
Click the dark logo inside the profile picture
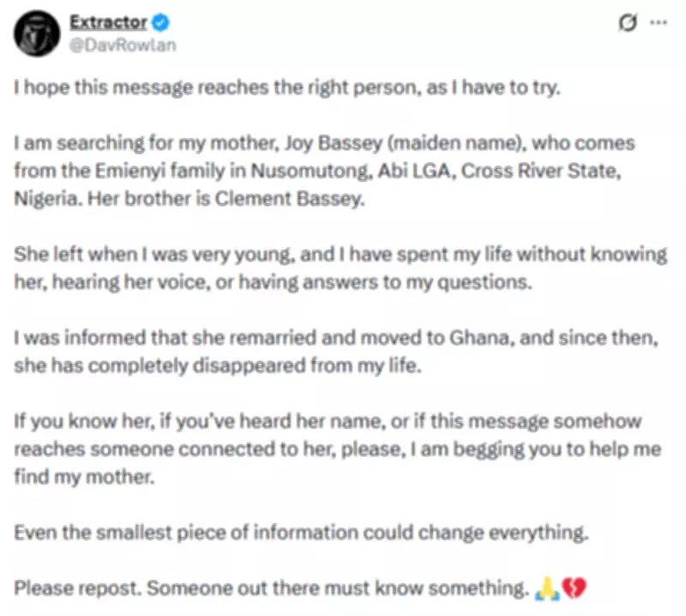(36, 35)
